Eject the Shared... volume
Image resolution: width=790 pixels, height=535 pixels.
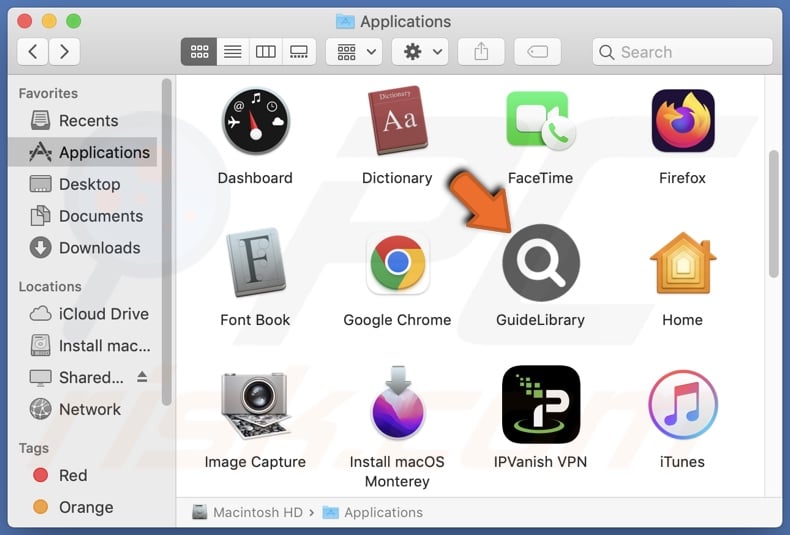click(x=142, y=377)
